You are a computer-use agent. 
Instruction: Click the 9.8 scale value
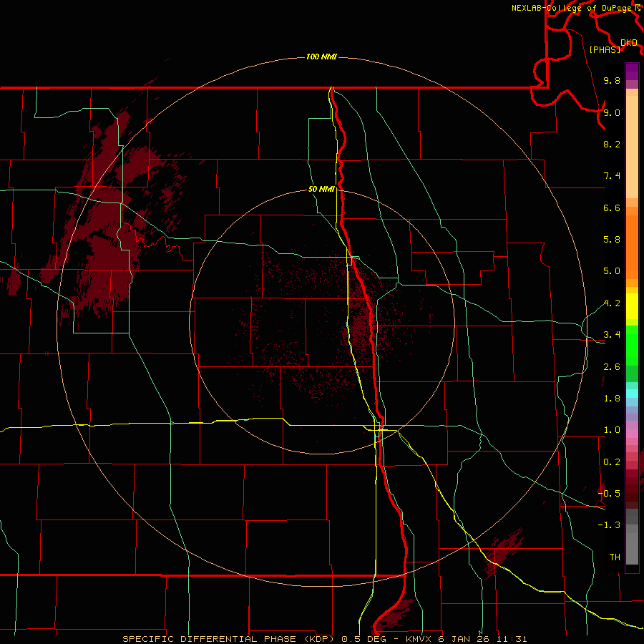(x=612, y=81)
